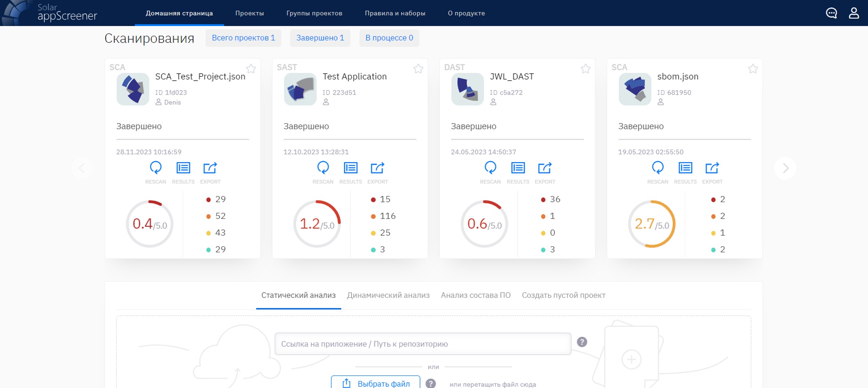Show В процессе 0 scans
Viewport: 868px width, 388px height.
(x=389, y=38)
